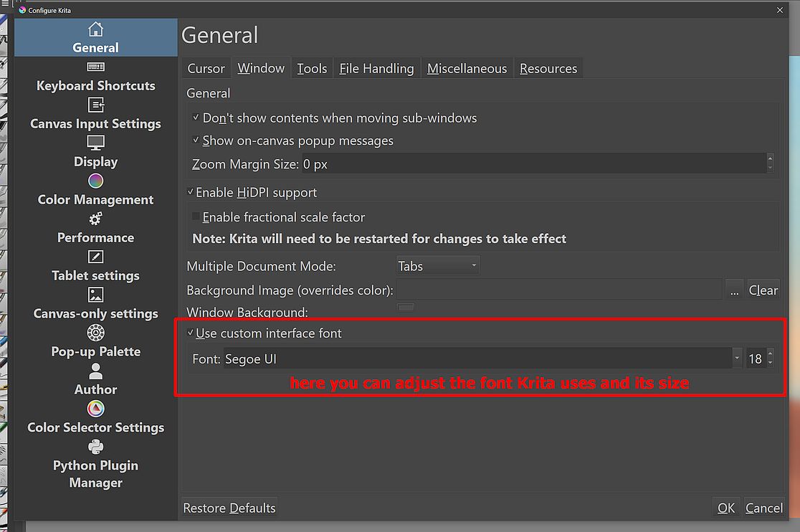Open the General settings home icon
The width and height of the screenshot is (800, 532).
click(x=95, y=29)
